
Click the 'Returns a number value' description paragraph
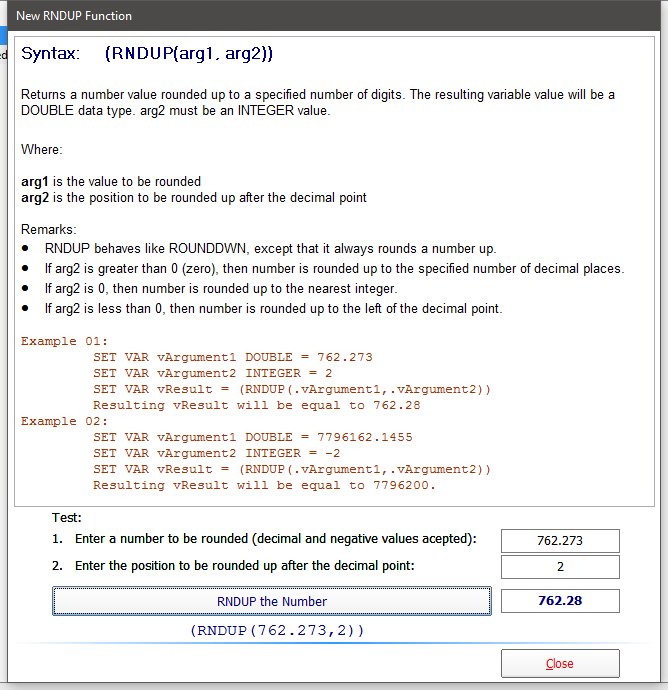pos(318,102)
